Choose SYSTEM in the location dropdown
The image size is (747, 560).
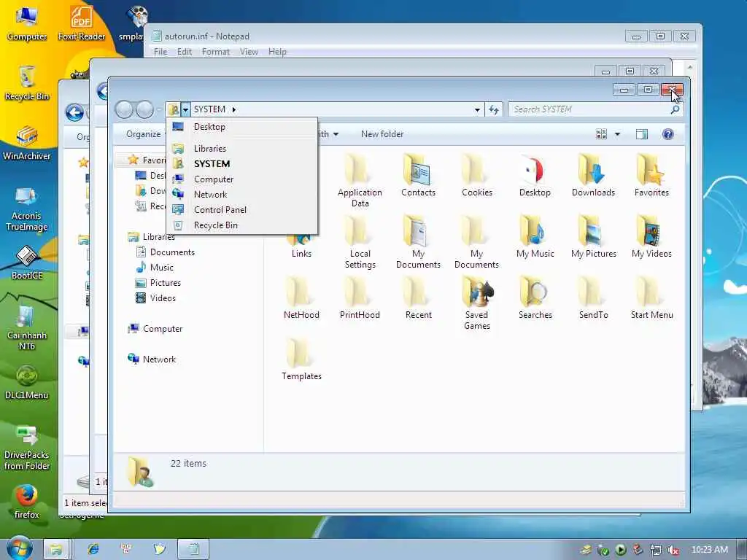[x=242, y=164]
